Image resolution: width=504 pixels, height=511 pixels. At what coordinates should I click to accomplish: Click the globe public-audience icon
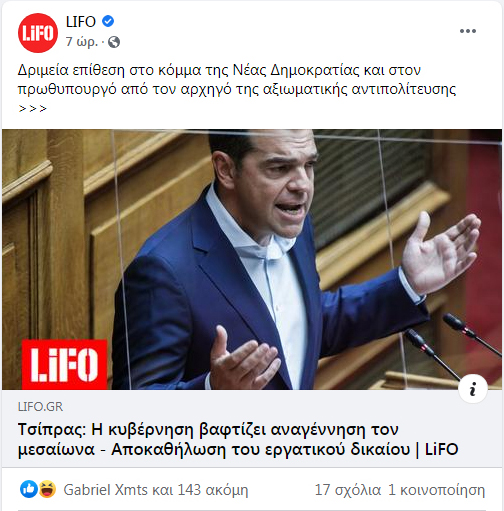tap(114, 42)
